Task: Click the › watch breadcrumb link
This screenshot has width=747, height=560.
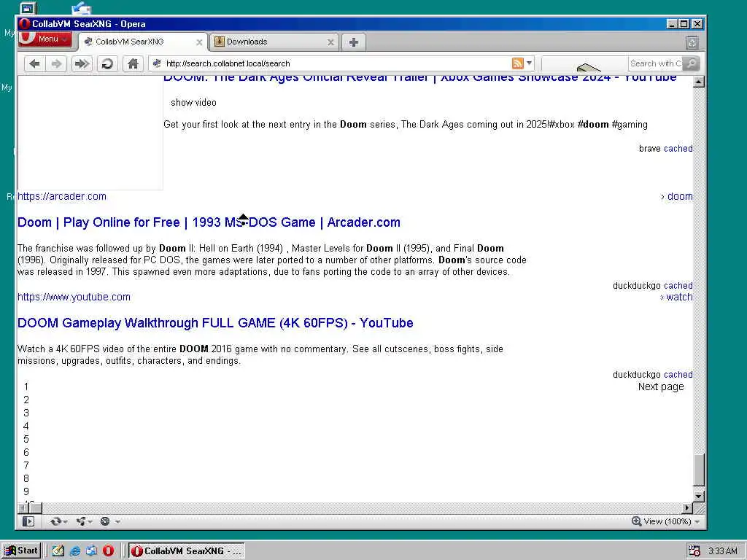Action: pos(676,297)
